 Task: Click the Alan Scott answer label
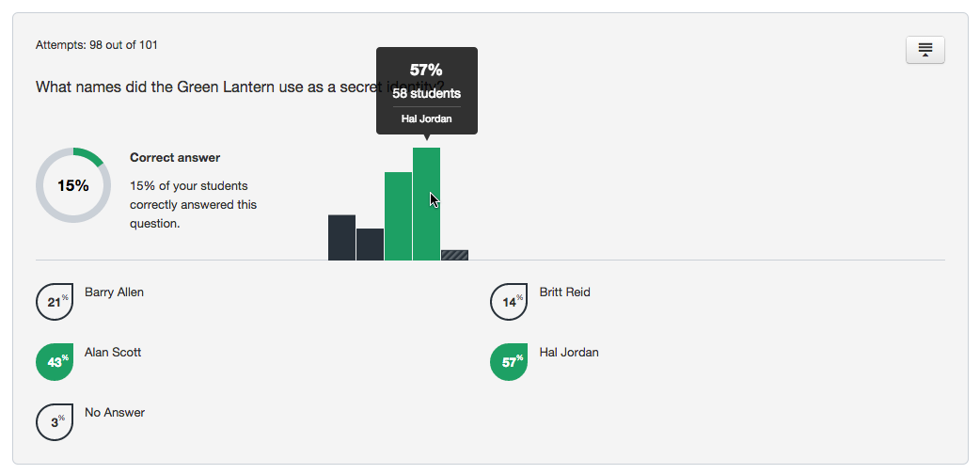click(x=113, y=352)
